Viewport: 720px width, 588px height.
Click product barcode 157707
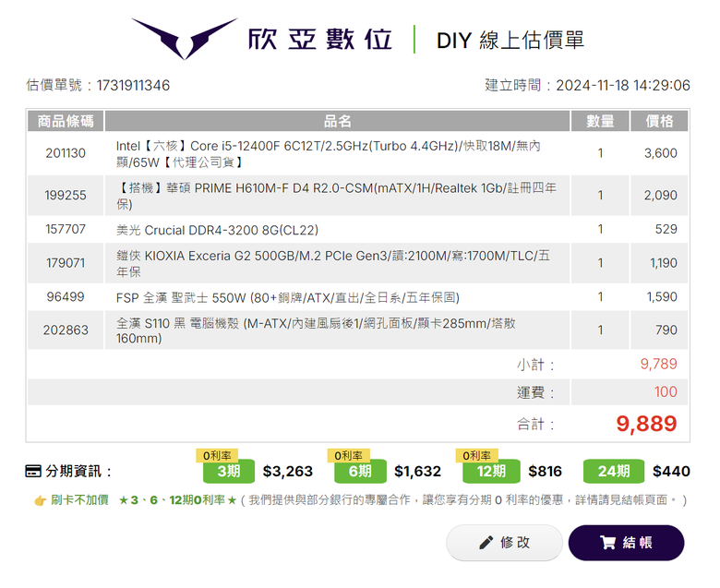(66, 229)
